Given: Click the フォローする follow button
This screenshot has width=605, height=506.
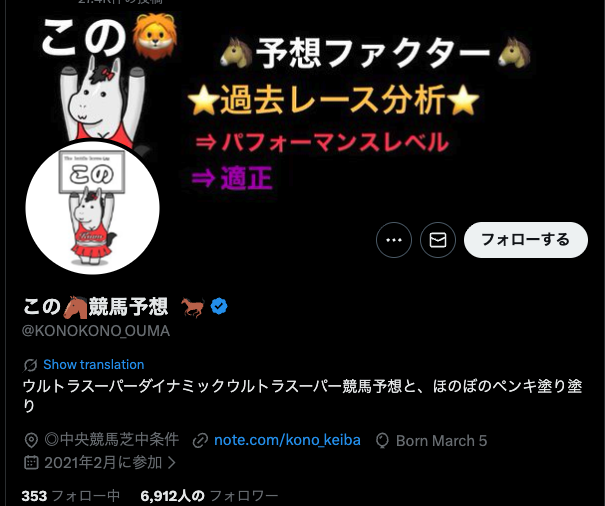Looking at the screenshot, I should click(x=526, y=240).
